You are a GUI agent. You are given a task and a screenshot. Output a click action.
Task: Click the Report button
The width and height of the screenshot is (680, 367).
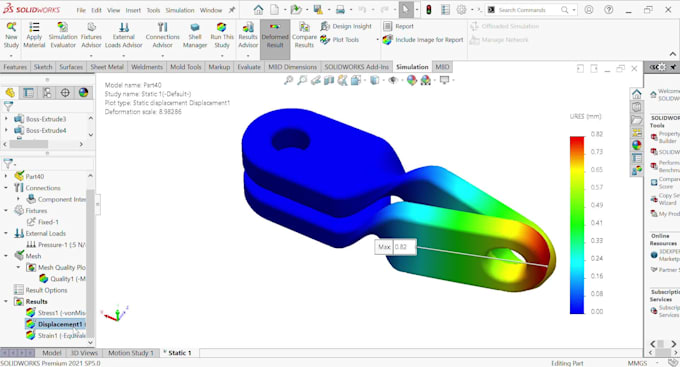tap(399, 26)
